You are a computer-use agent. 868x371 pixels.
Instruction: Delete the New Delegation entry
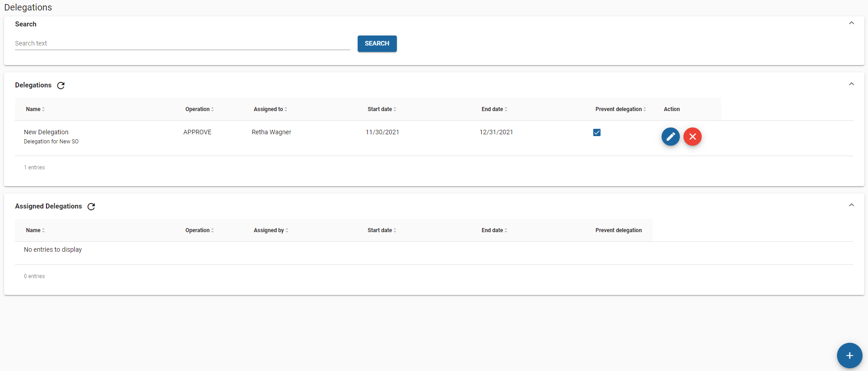pyautogui.click(x=692, y=137)
